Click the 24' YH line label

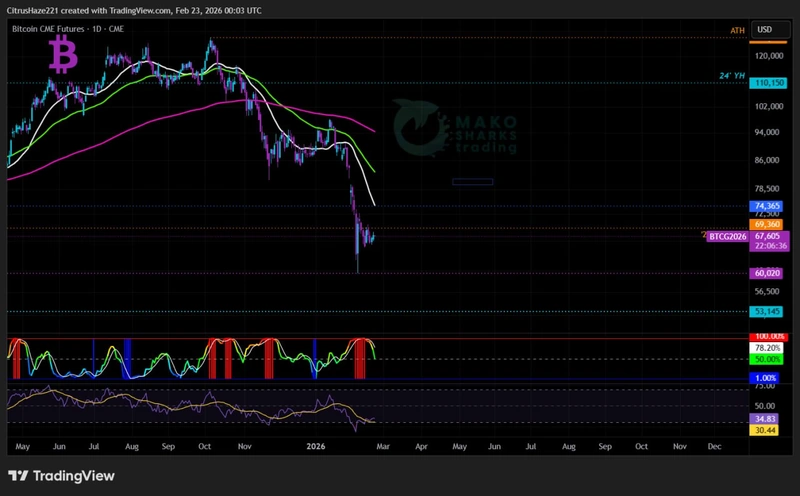pyautogui.click(x=732, y=76)
